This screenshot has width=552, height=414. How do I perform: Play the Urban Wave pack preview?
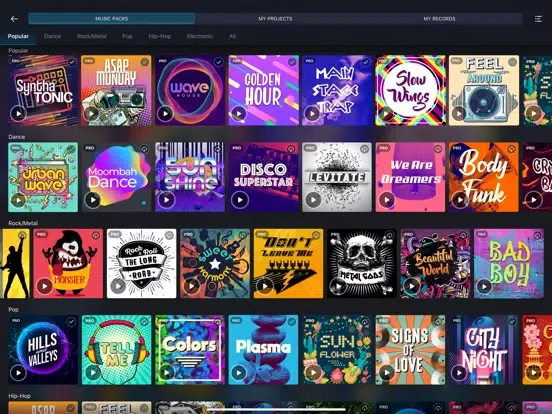[18, 200]
